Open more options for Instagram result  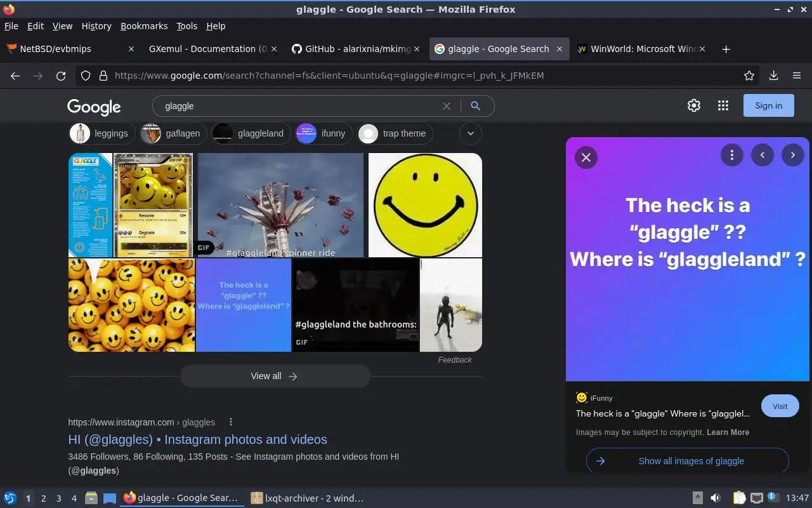pos(231,422)
